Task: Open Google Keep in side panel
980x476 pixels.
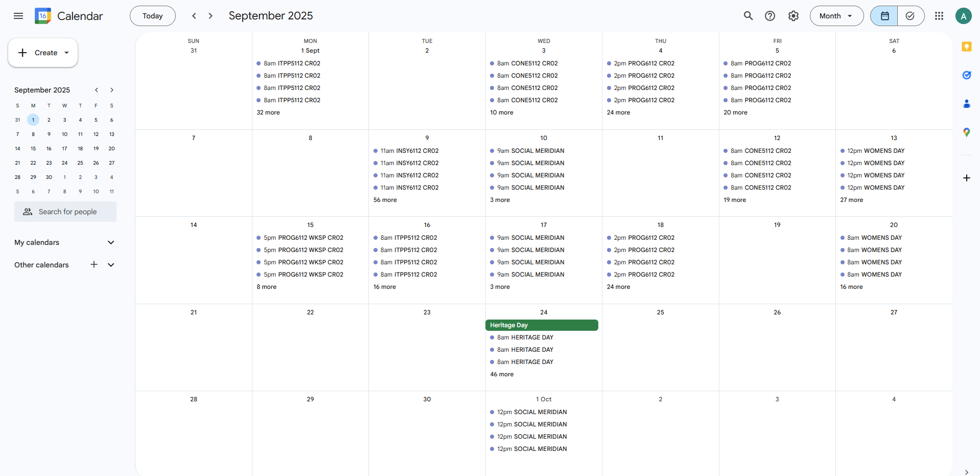Action: click(967, 47)
